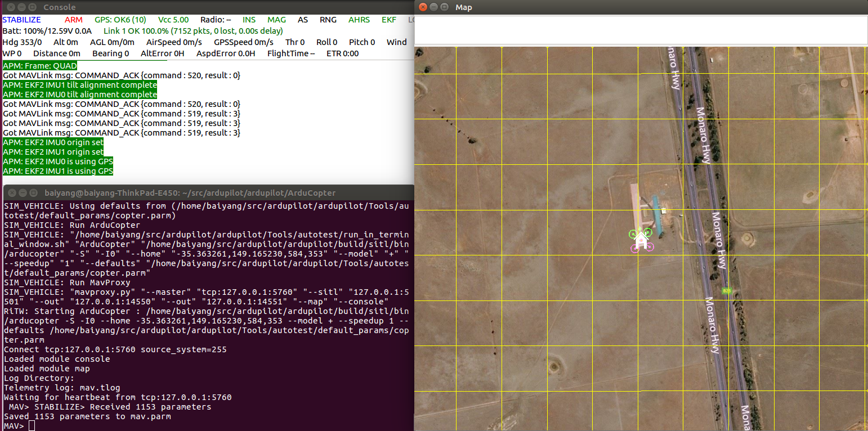Click the Pitch 0 value
868x431 pixels.
coord(362,42)
